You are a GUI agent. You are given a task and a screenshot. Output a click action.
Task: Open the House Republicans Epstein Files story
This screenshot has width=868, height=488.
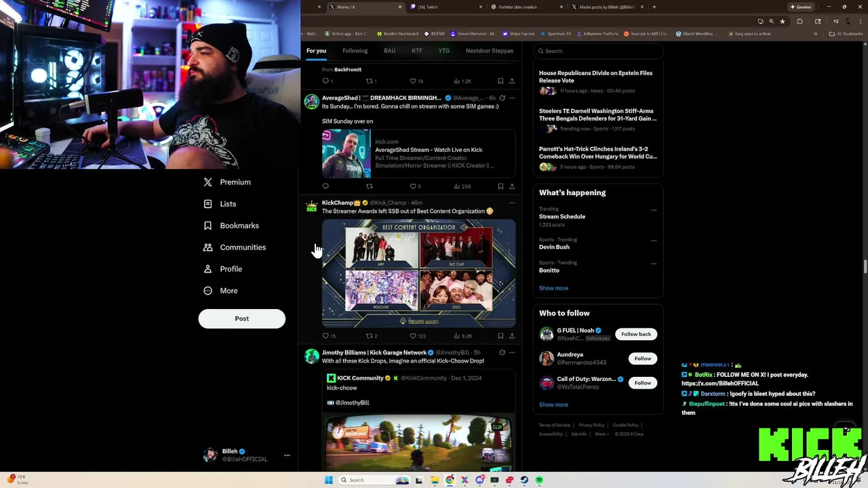[x=597, y=81]
